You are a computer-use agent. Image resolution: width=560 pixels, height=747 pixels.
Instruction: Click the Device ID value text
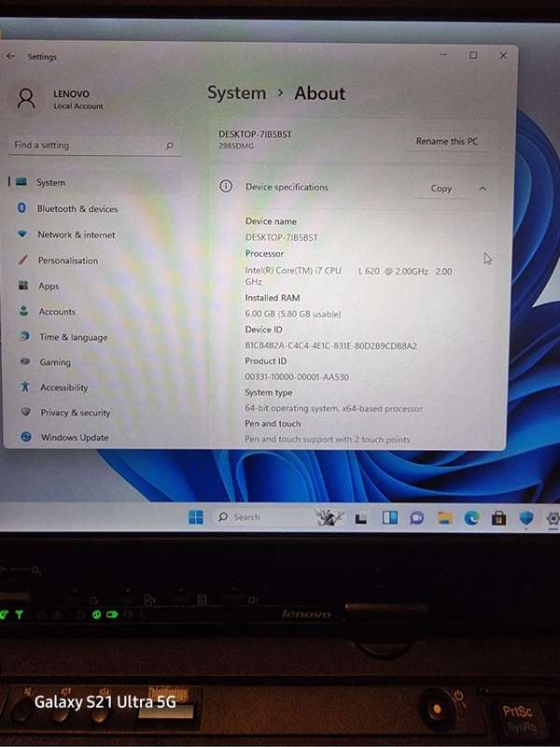[331, 345]
